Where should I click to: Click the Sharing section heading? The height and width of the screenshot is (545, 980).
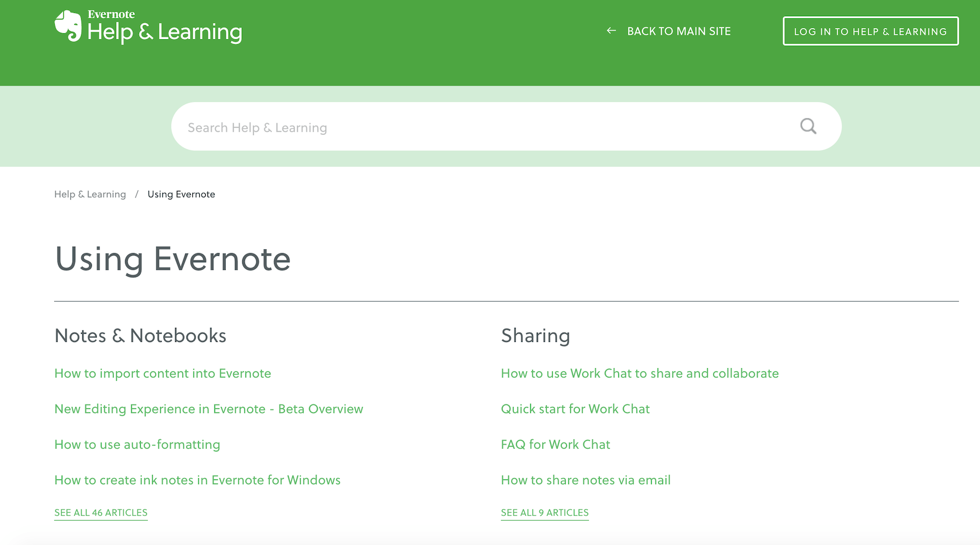(535, 335)
